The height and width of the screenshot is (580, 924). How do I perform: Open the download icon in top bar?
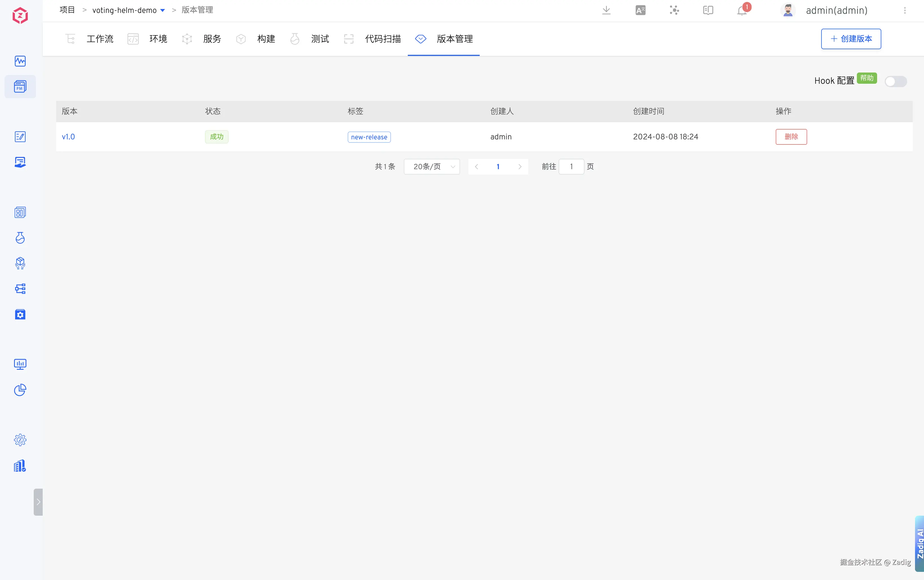[x=606, y=10]
